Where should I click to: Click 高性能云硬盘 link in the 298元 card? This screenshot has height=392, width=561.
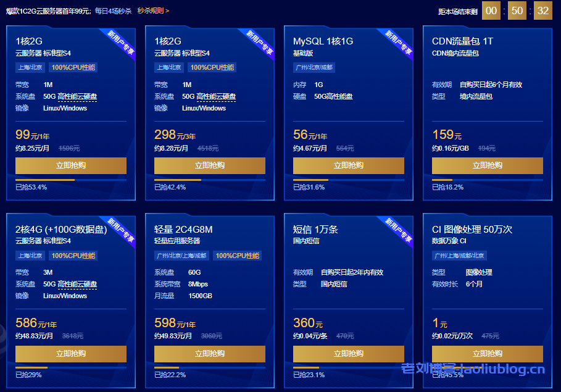(216, 96)
